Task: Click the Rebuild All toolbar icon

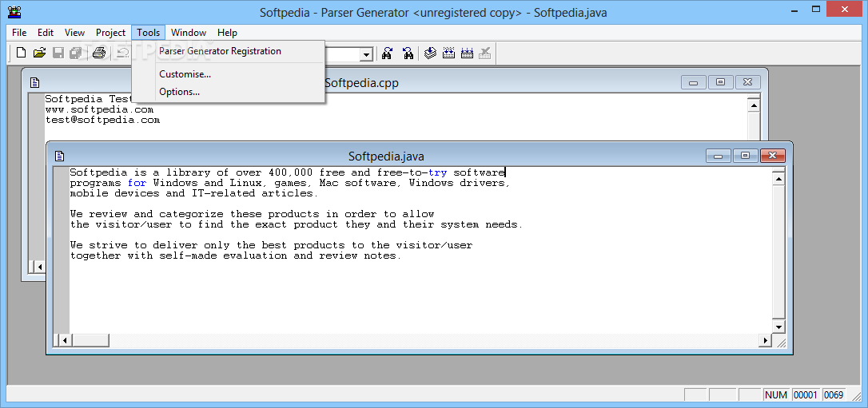Action: [468, 53]
